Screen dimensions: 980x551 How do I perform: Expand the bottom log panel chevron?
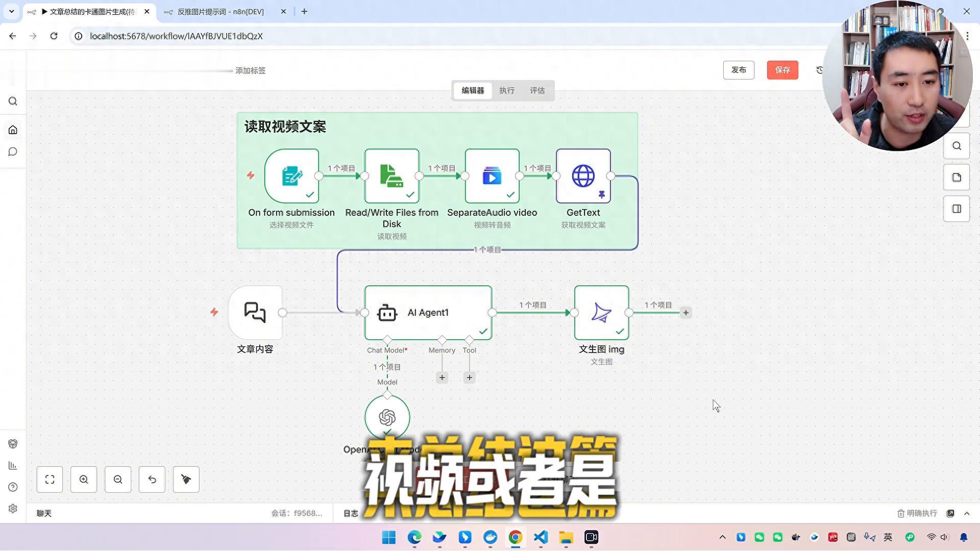click(967, 514)
